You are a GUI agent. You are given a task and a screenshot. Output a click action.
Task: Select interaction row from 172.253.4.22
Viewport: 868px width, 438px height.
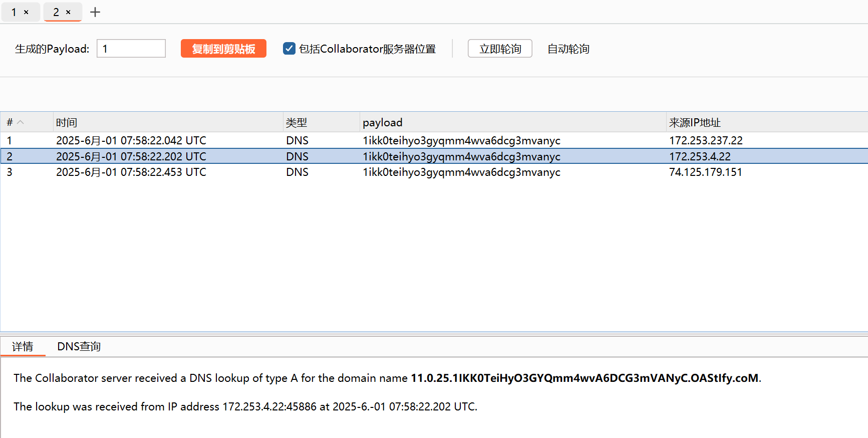pyautogui.click(x=301, y=156)
